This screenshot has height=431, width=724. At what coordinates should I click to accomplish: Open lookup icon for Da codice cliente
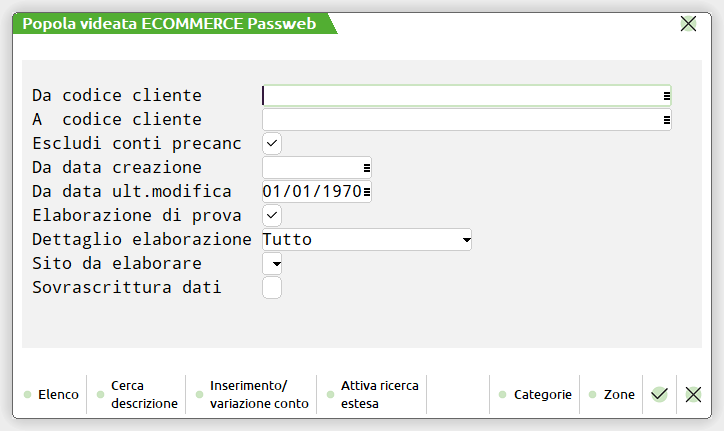pyautogui.click(x=666, y=96)
